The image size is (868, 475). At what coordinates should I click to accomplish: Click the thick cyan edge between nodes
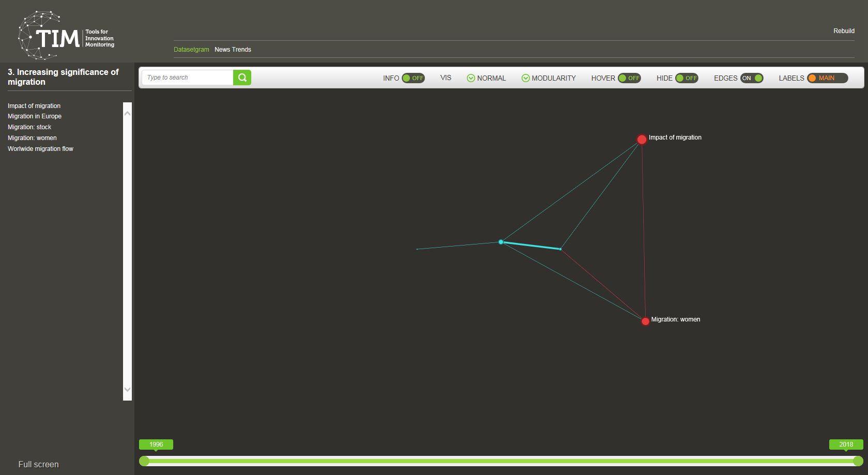[530, 246]
